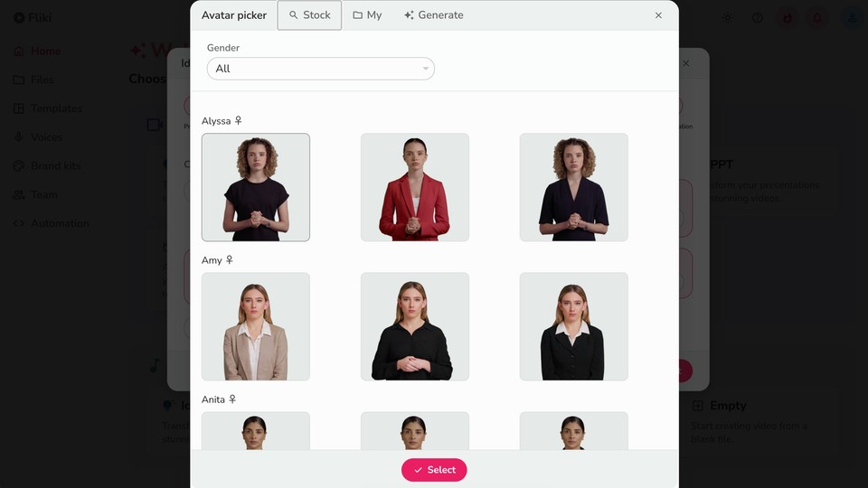
Task: Choose Amy in beige blazer
Action: (256, 326)
